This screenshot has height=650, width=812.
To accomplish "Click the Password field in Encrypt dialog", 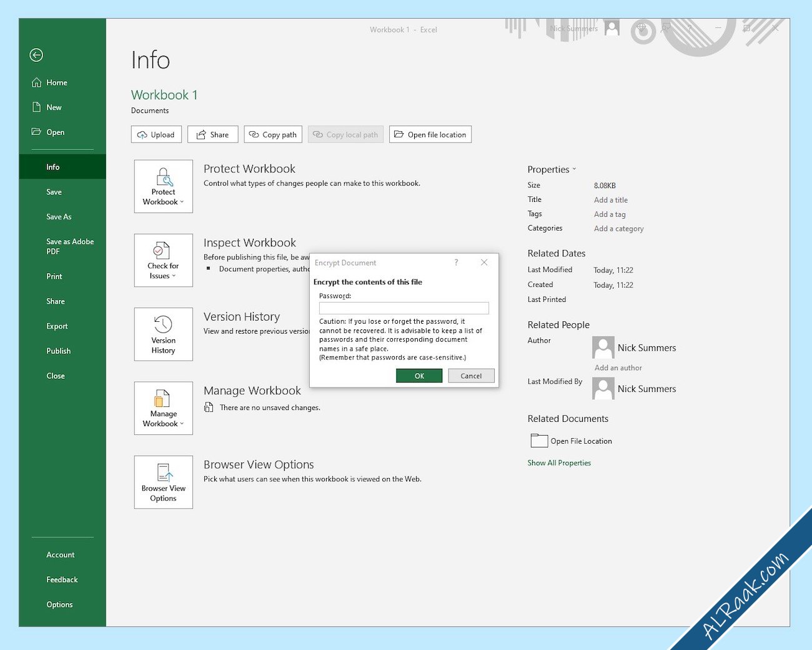I will click(404, 308).
